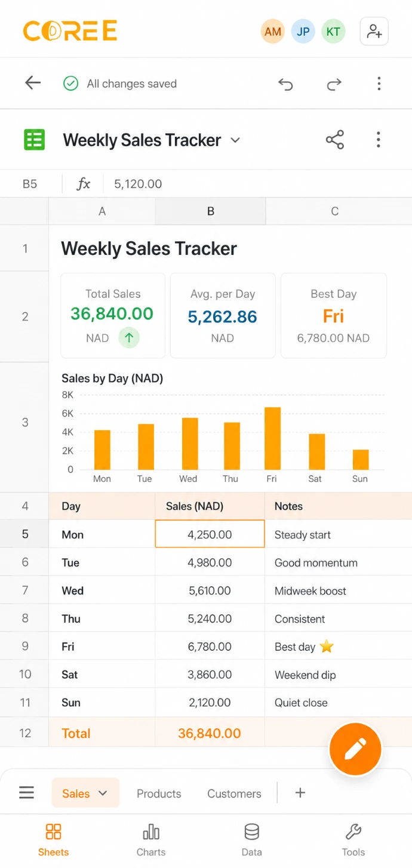Screen dimensions: 412x868
Task: Select the 'Notes' header cell
Action: point(338,506)
